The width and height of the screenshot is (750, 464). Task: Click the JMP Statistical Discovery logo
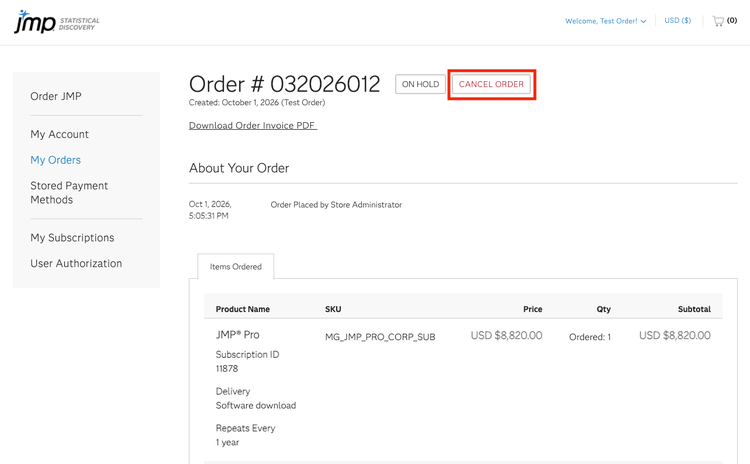pos(57,22)
